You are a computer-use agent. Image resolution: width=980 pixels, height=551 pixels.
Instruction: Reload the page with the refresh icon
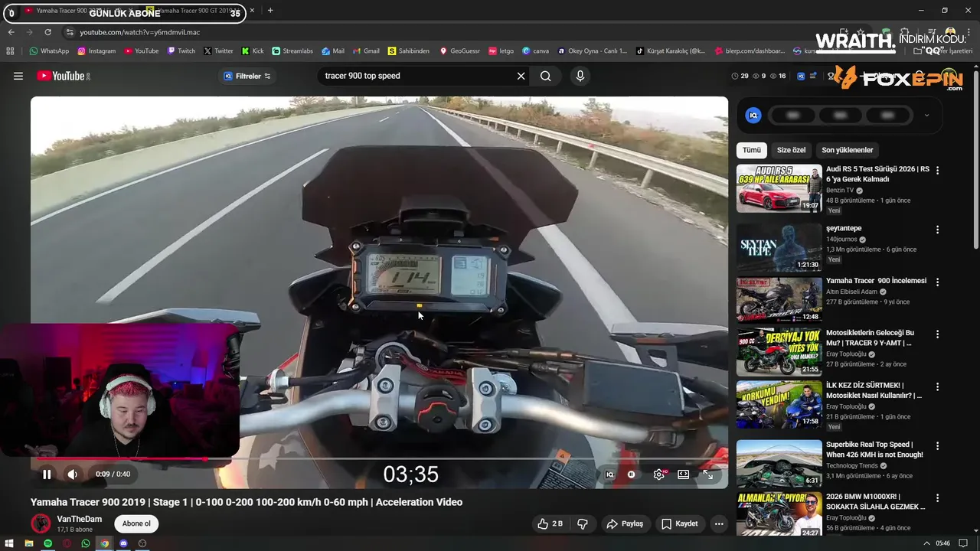[x=47, y=32]
